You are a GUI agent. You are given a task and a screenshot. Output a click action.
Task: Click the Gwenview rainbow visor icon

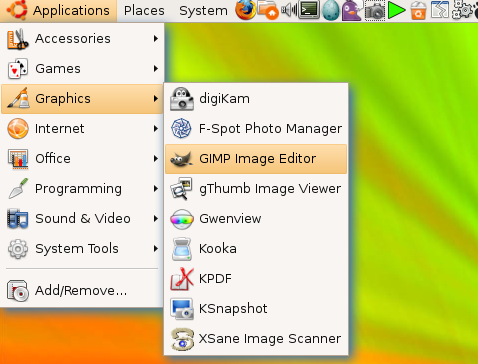pyautogui.click(x=181, y=219)
